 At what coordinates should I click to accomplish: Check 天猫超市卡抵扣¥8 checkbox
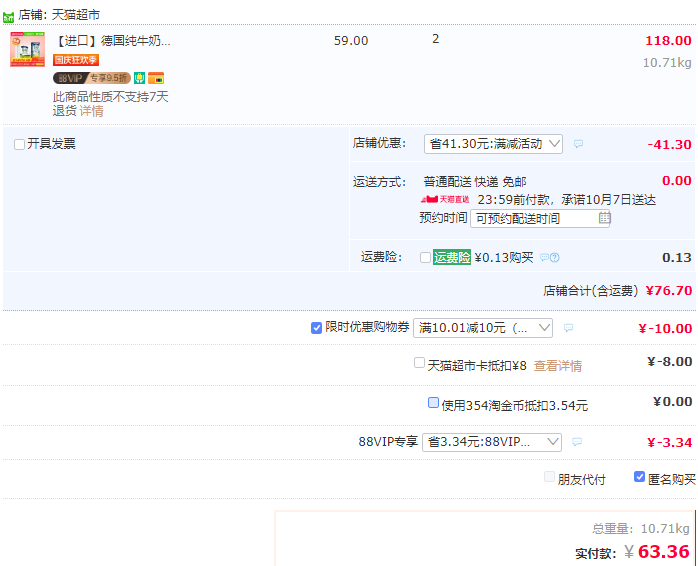pyautogui.click(x=419, y=362)
